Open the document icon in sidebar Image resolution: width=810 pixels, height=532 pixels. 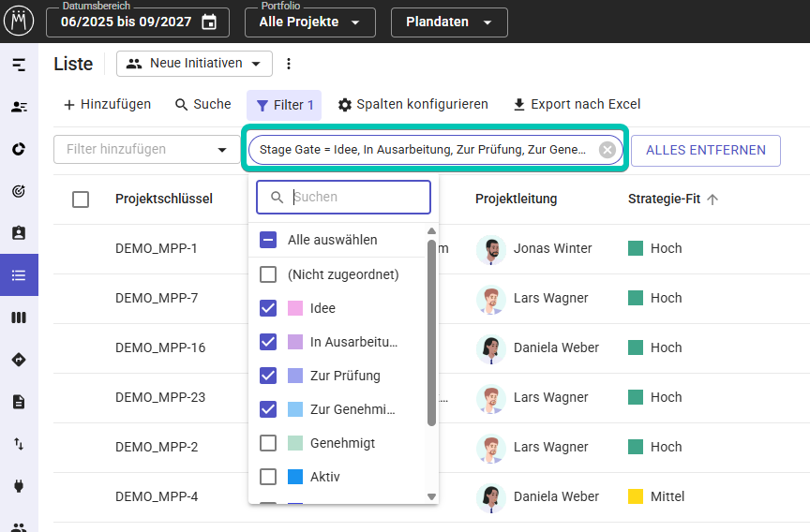(19, 402)
